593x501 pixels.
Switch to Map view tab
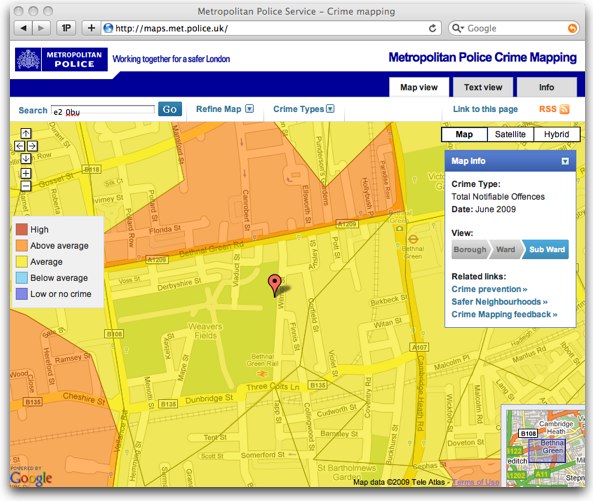[419, 87]
